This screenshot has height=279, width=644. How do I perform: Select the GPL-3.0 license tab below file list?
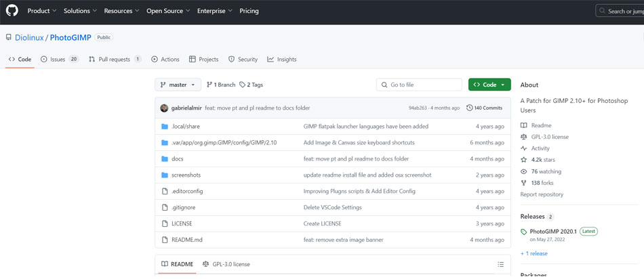coord(226,264)
